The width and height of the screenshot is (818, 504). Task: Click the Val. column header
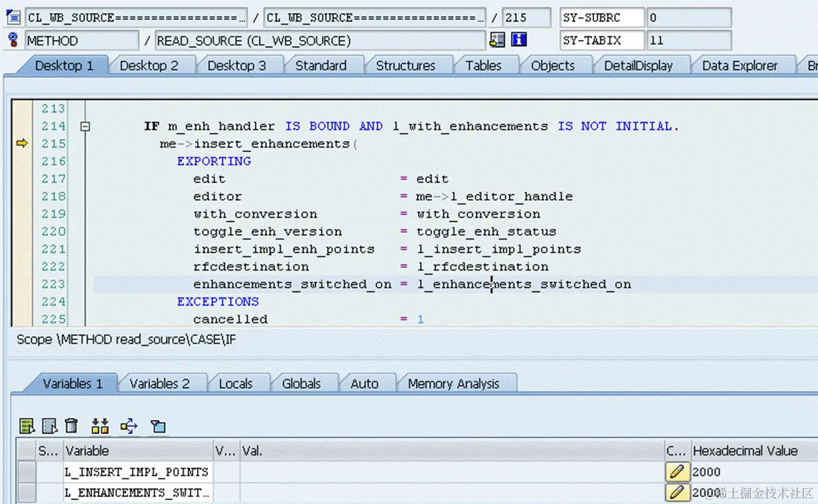[452, 451]
